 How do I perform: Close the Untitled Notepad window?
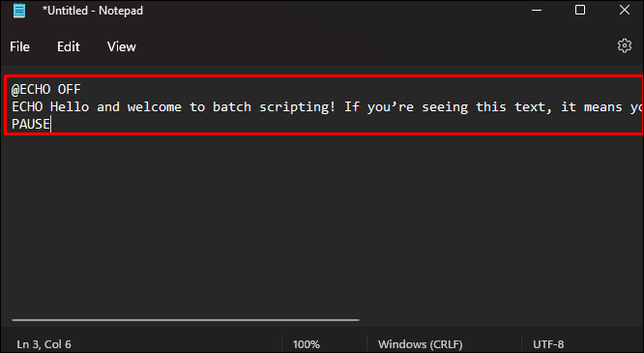[625, 11]
